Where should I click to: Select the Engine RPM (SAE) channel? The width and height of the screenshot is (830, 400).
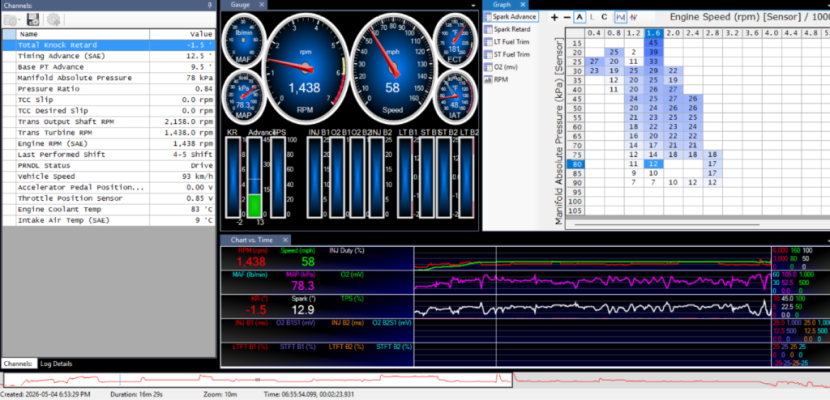click(109, 143)
